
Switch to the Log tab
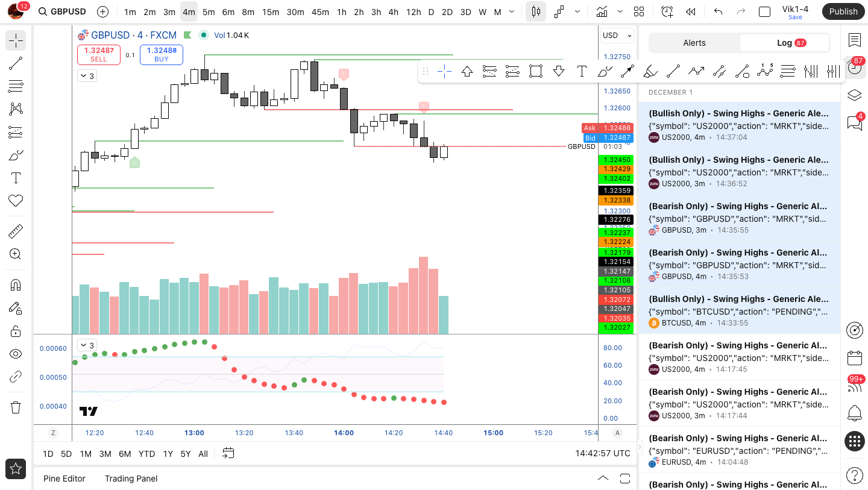tap(785, 43)
